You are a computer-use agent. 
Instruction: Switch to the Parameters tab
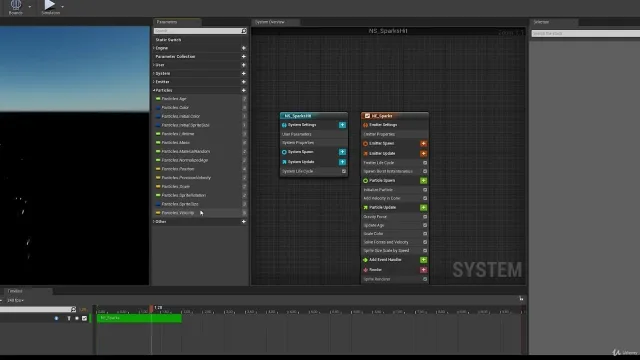[x=177, y=22]
